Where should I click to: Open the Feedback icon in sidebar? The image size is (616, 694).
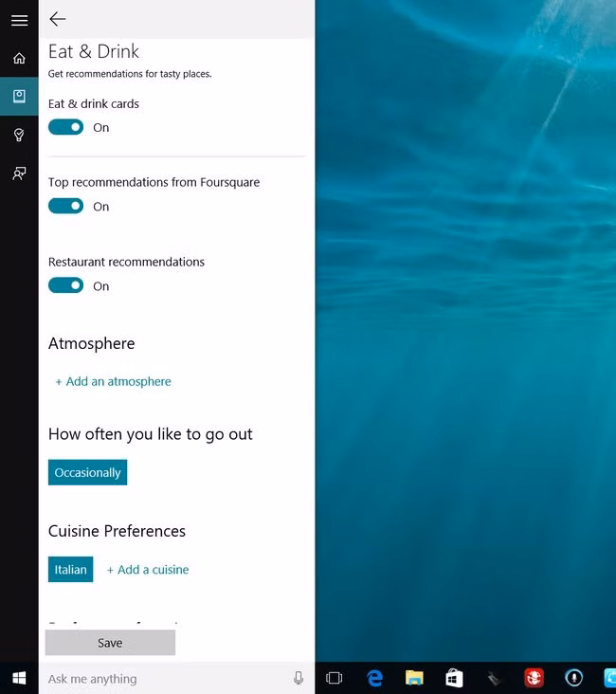click(19, 173)
